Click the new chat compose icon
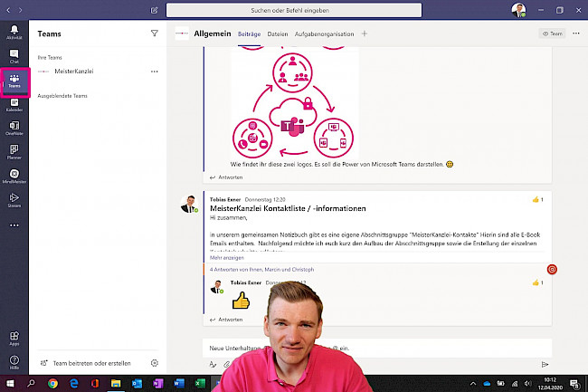Viewport: 588px width, 392px height. click(x=155, y=11)
